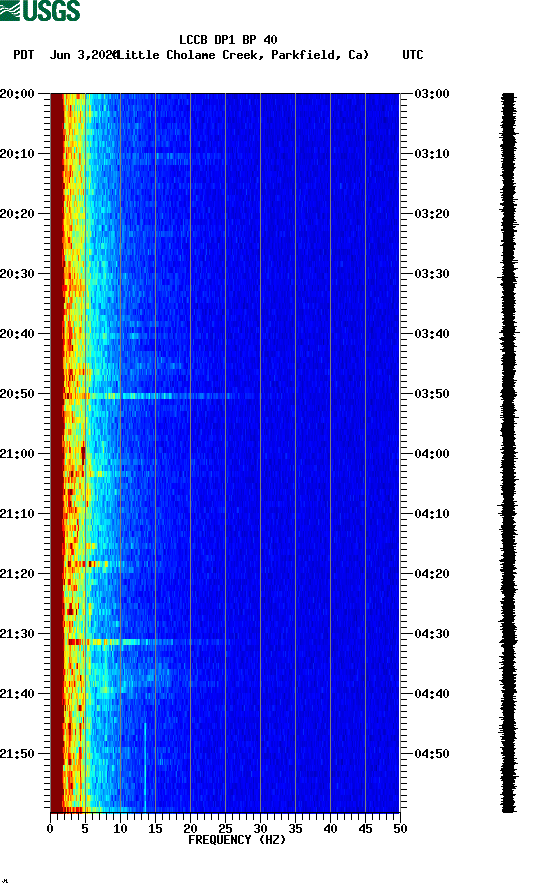Click the '04:30' UTC time label
The width and height of the screenshot is (552, 892).
(x=432, y=634)
